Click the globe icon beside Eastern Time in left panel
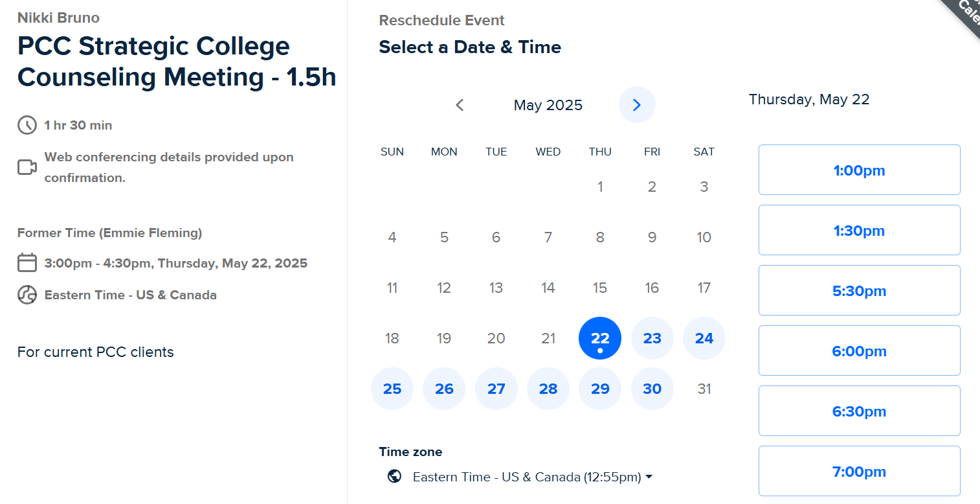Screen dimensions: 980x504 tap(27, 295)
